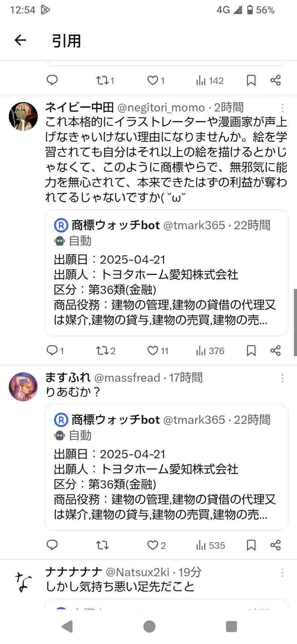Open @massfread username link
Viewport: 297px width, 644px height.
(127, 378)
